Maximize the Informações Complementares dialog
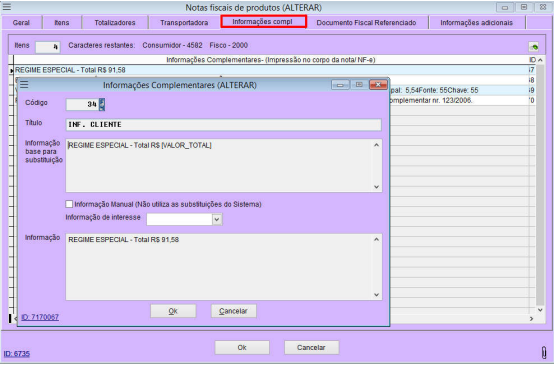Screen dimensions: 554x365 [359, 85]
